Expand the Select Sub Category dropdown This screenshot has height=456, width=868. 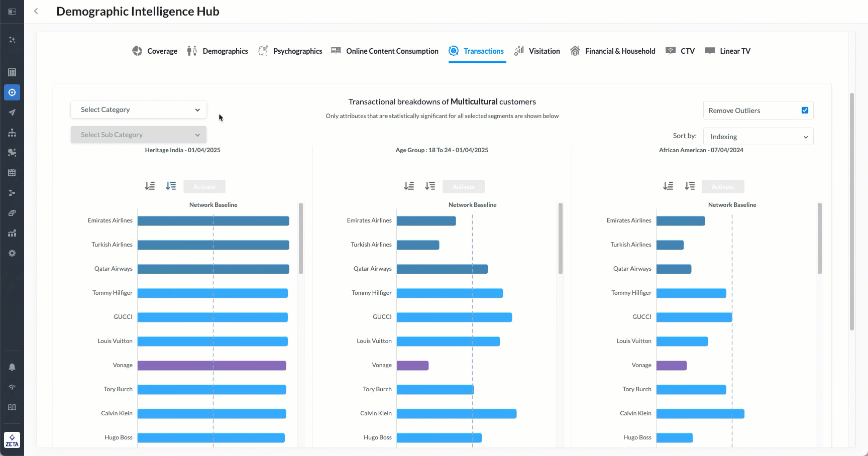tap(139, 135)
